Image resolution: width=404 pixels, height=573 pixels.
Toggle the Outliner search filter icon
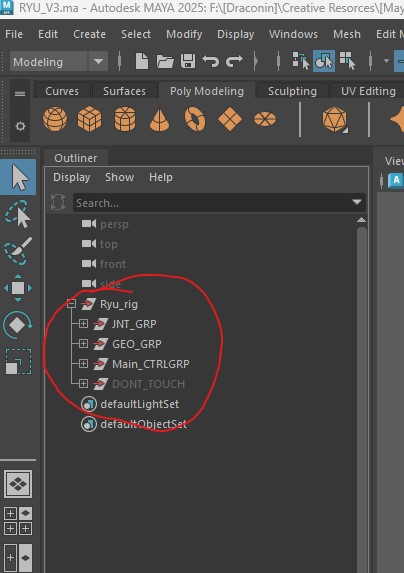click(58, 202)
